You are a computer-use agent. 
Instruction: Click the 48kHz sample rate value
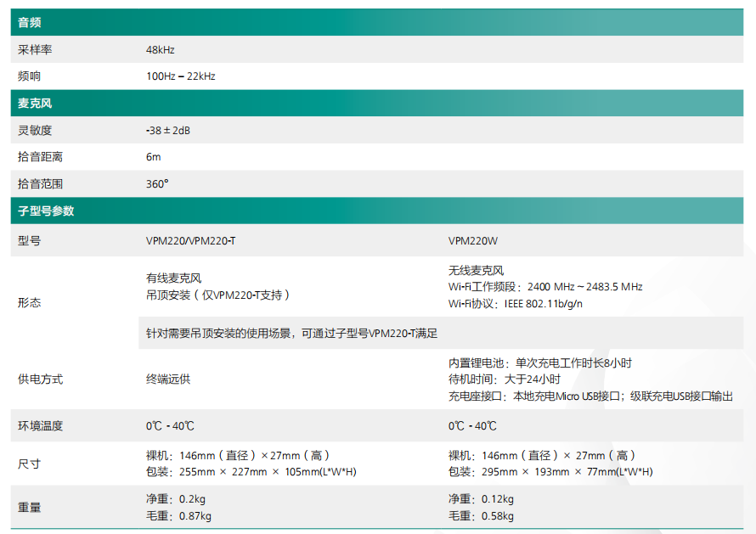160,49
